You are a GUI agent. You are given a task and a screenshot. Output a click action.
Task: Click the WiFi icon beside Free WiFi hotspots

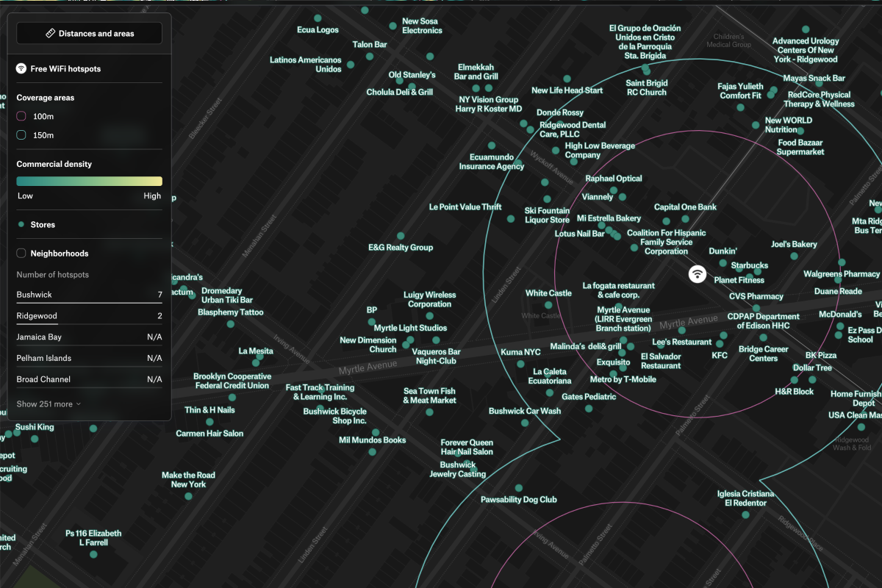[x=21, y=68]
